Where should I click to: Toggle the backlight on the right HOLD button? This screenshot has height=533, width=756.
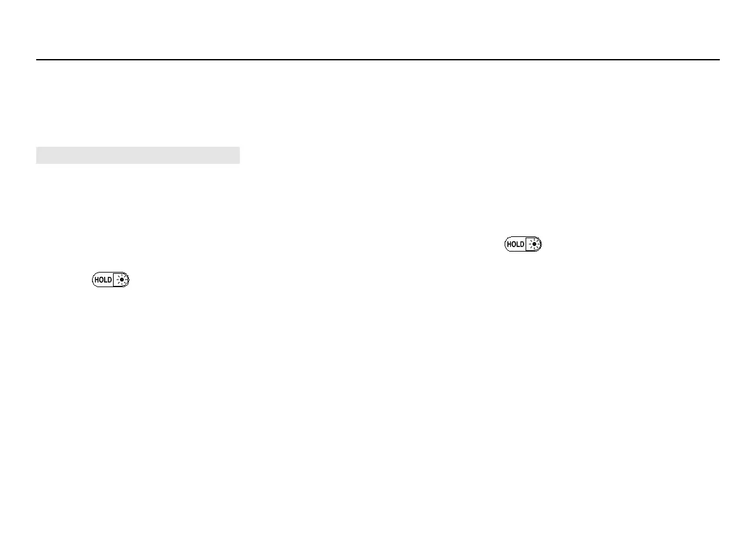(x=534, y=245)
